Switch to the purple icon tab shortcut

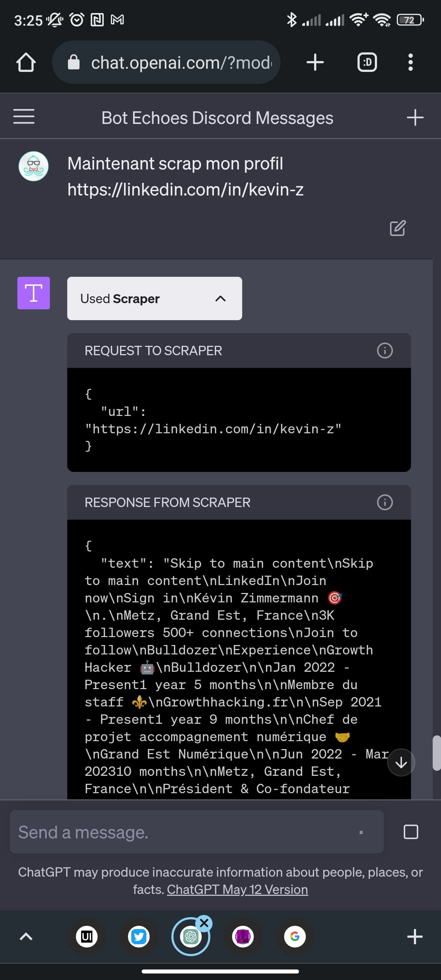[x=243, y=937]
